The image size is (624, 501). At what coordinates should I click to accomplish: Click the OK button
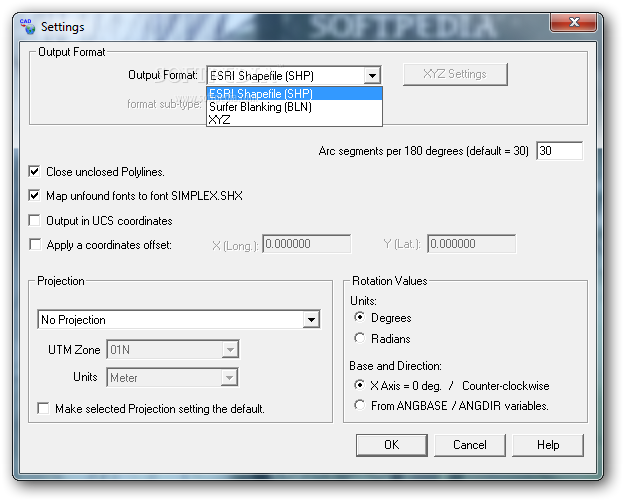click(x=392, y=445)
